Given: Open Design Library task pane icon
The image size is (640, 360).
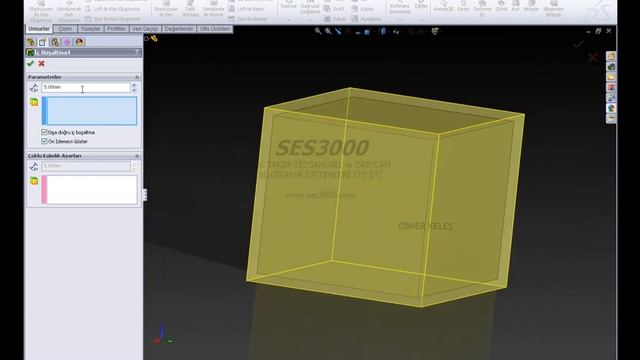Looking at the screenshot, I should [x=611, y=67].
